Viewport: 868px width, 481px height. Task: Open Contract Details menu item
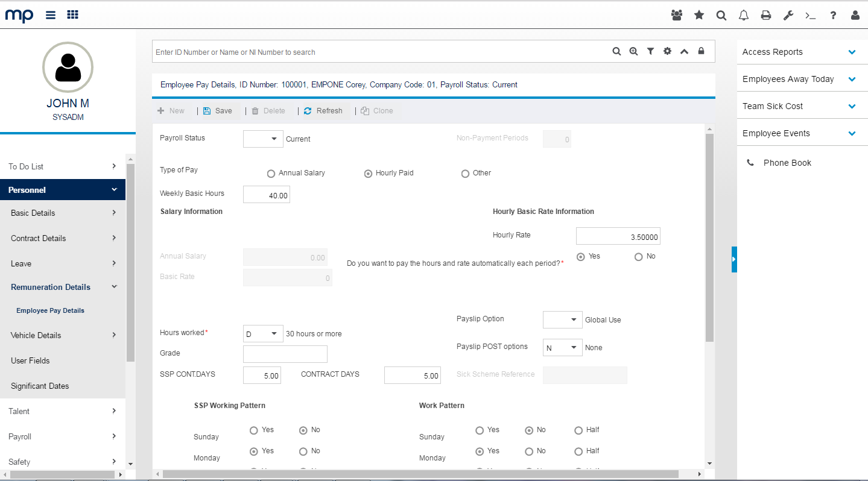63,238
